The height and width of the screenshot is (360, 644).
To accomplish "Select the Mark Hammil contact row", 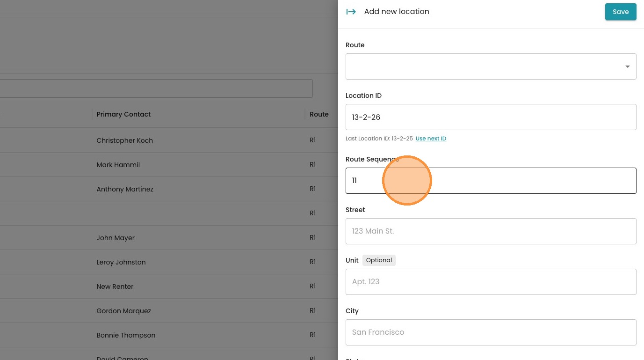I will [118, 165].
